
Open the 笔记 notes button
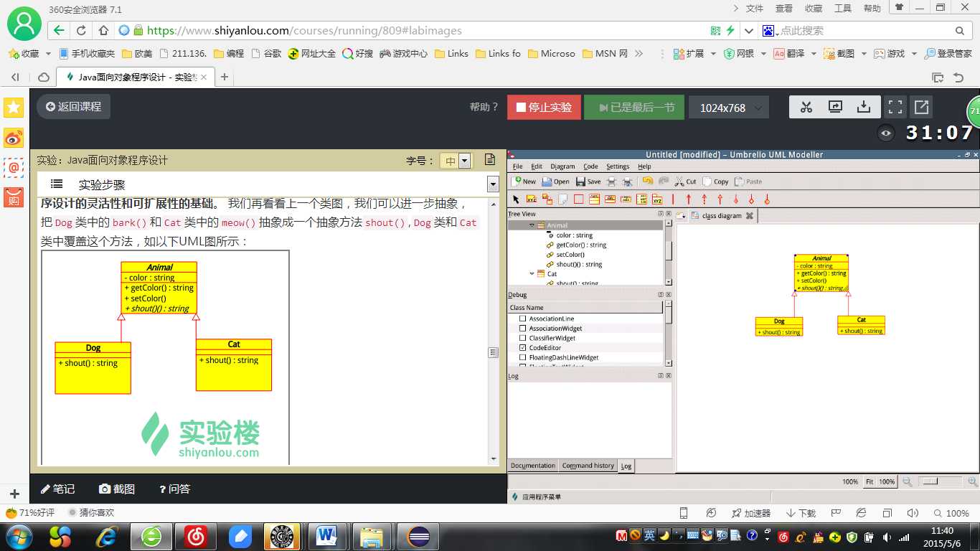coord(57,489)
